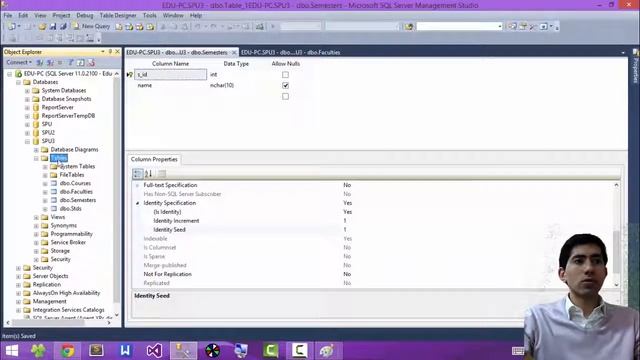Screen dimensions: 640x360
Task: Click the Property Pages icon in Column Properties
Action: tap(162, 173)
